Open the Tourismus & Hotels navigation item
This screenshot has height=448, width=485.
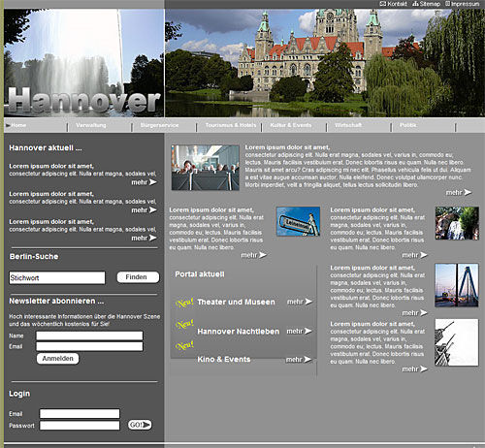click(x=231, y=125)
